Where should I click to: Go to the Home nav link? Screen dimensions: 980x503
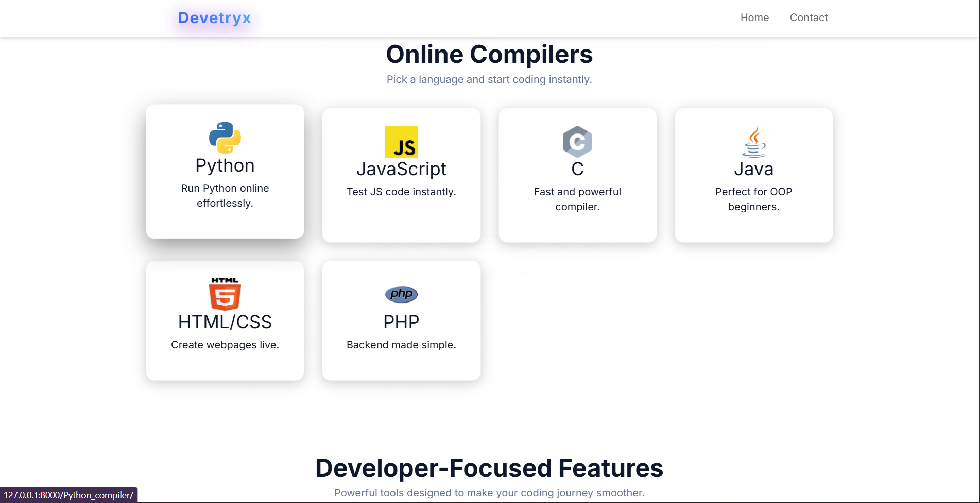[754, 18]
